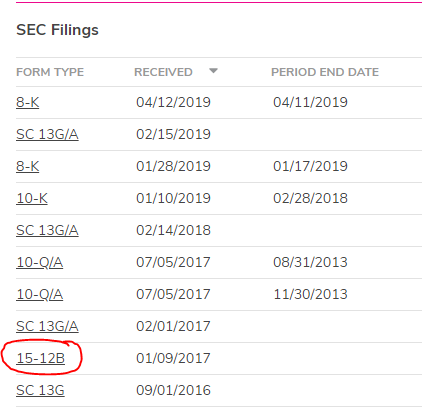Click the 01/17/2019 period end date

click(310, 166)
